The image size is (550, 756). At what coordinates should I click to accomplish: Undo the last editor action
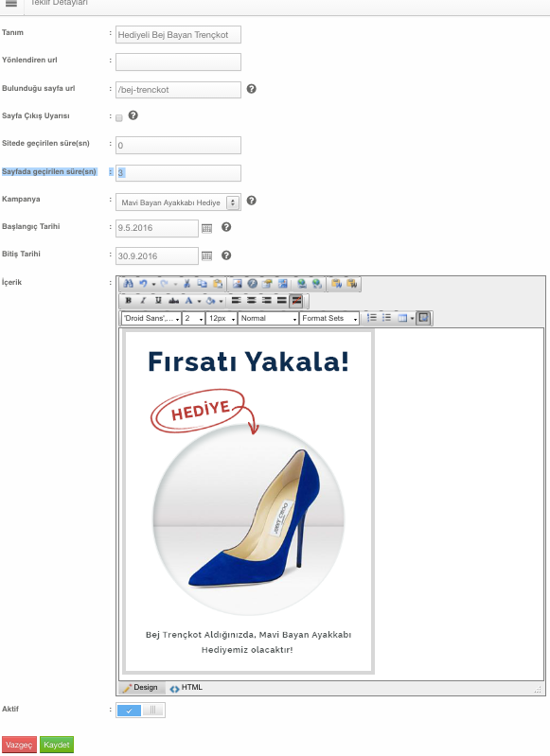[143, 284]
